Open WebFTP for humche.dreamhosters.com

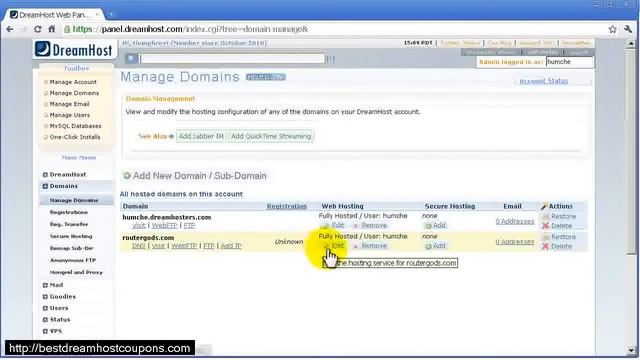(164, 226)
